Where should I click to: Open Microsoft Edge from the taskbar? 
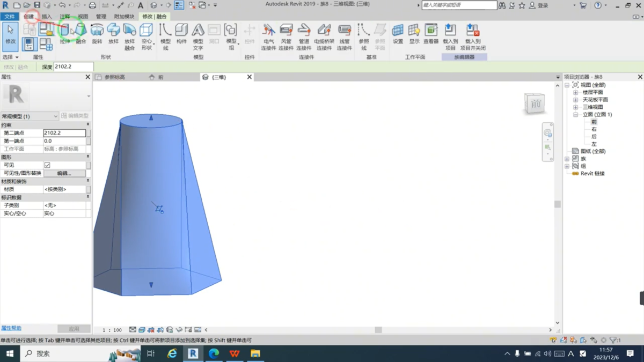point(214,353)
